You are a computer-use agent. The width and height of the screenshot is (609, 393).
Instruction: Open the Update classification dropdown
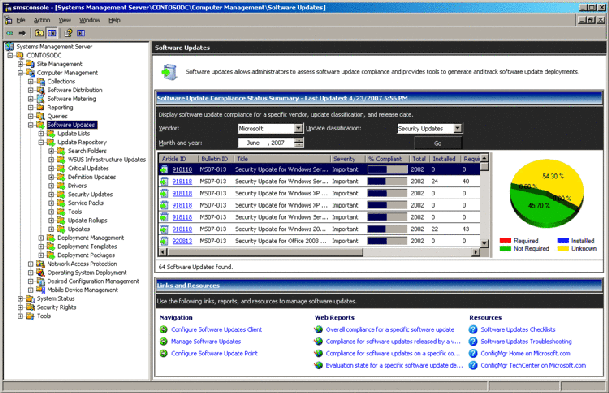pos(458,128)
